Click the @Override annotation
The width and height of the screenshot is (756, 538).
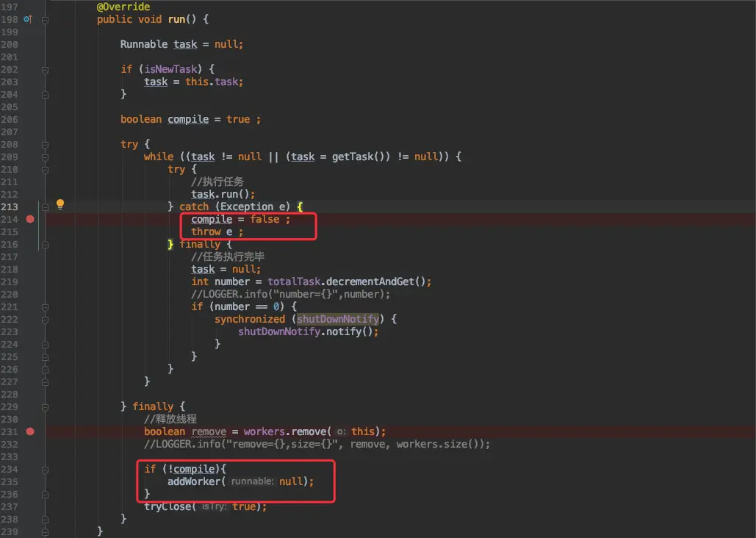(123, 7)
